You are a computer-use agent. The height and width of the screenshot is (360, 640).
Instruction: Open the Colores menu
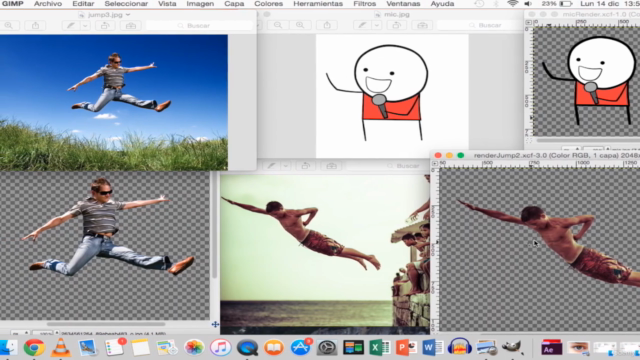coord(269,4)
